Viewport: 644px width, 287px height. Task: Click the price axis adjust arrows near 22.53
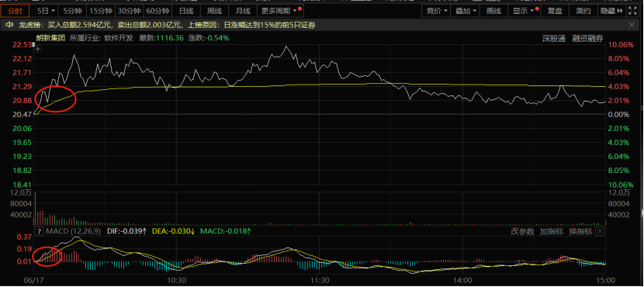[33, 44]
